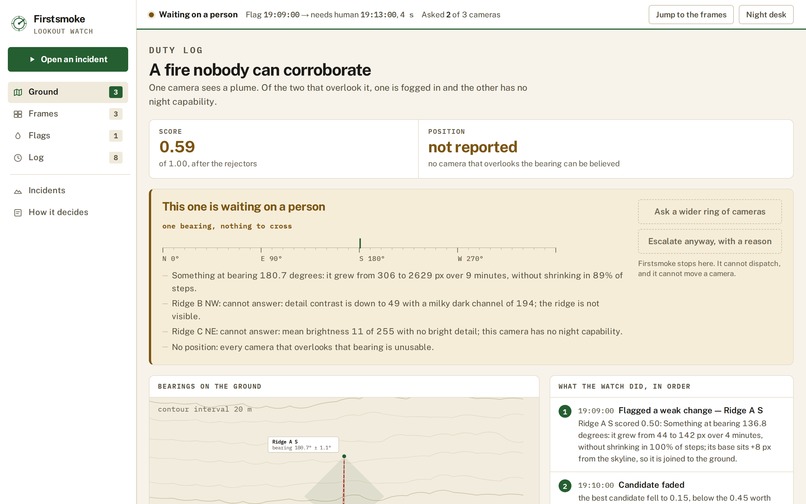
Task: Escalate anyway, with a reason
Action: tap(709, 241)
